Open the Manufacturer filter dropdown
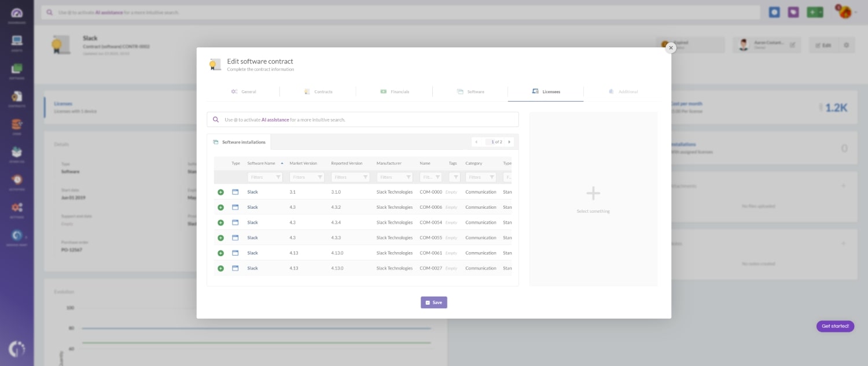 pos(395,177)
